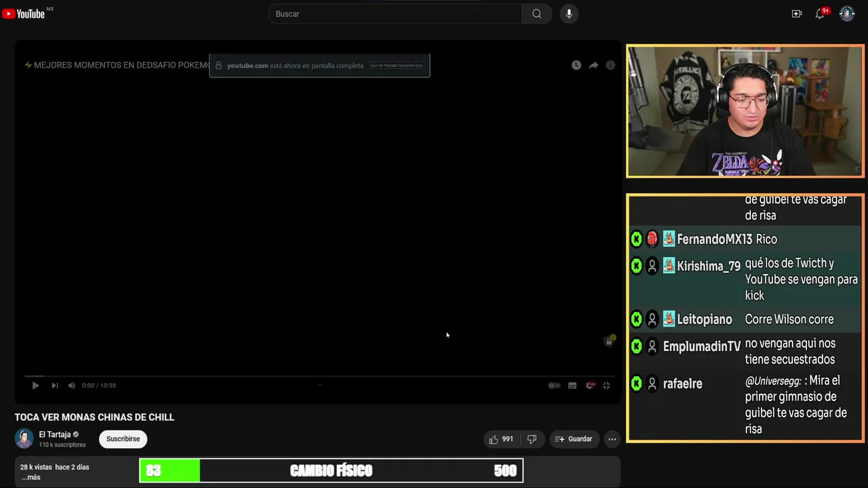Screen dimensions: 868x488
Task: Open the El Tartaja channel name link
Action: point(55,434)
